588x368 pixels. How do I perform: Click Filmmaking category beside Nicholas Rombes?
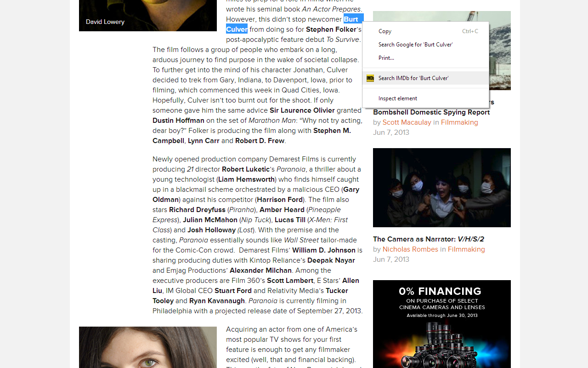tap(466, 249)
